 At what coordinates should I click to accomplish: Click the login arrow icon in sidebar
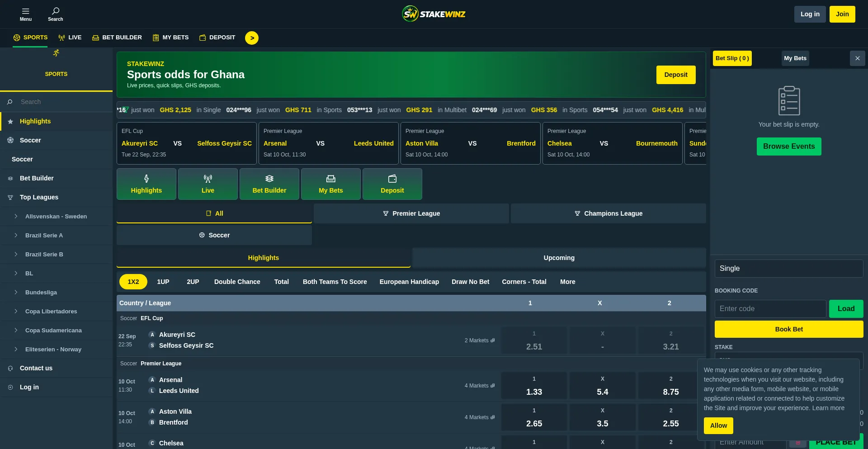[x=10, y=388]
